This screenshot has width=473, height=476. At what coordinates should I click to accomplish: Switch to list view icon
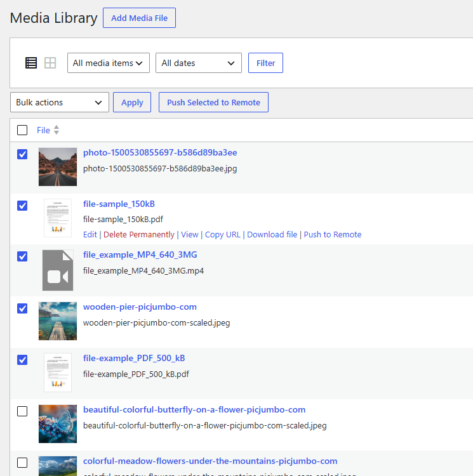[31, 63]
